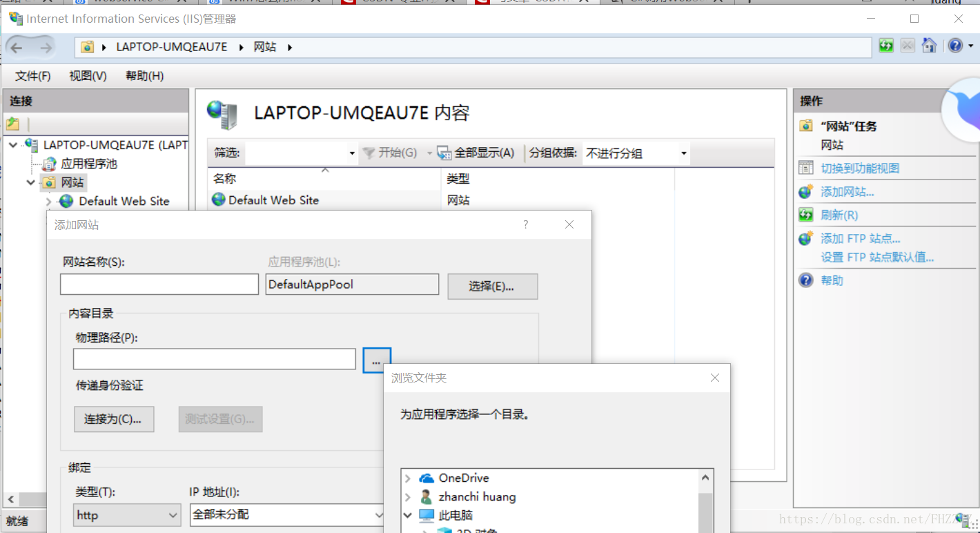This screenshot has height=533, width=980.
Task: Click scroll up arrow in folder browser list
Action: 705,477
